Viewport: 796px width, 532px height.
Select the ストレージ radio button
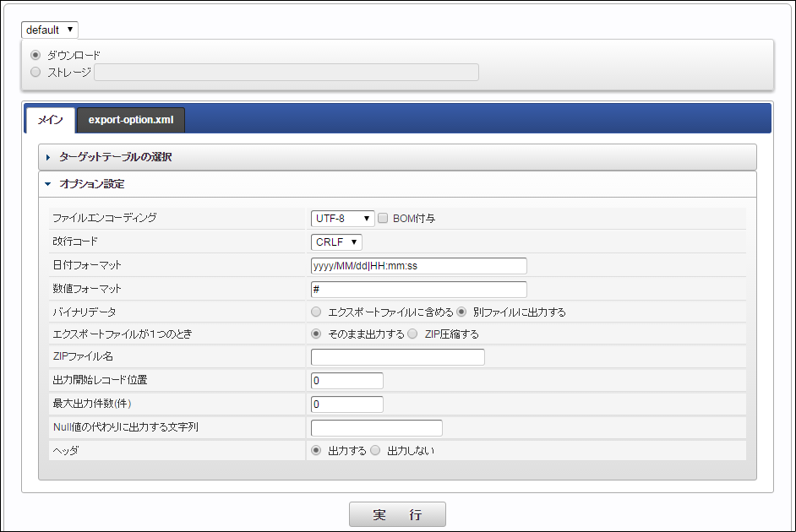click(x=35, y=72)
